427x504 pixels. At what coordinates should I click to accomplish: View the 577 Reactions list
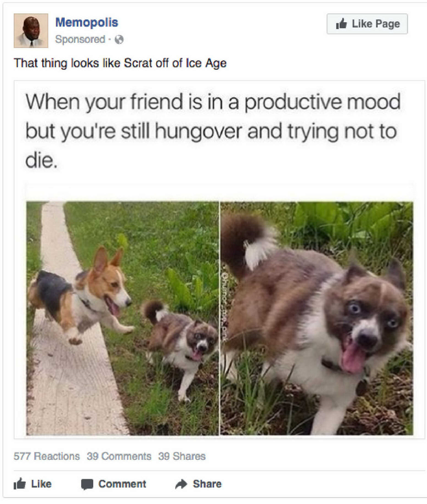point(47,456)
